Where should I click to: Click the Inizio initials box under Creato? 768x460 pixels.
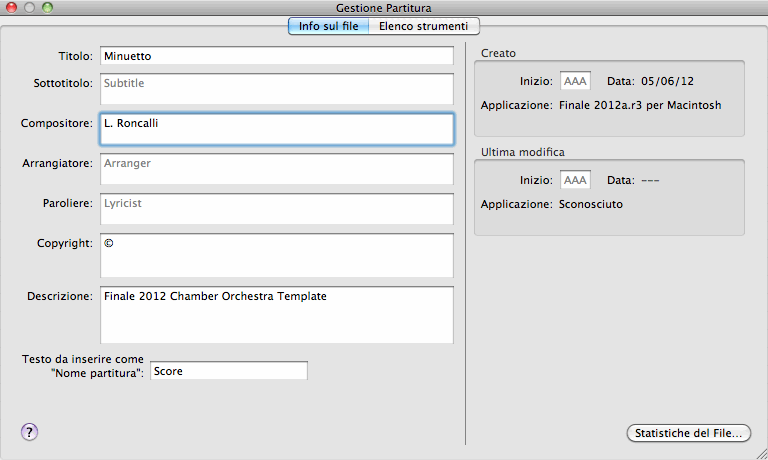(575, 80)
